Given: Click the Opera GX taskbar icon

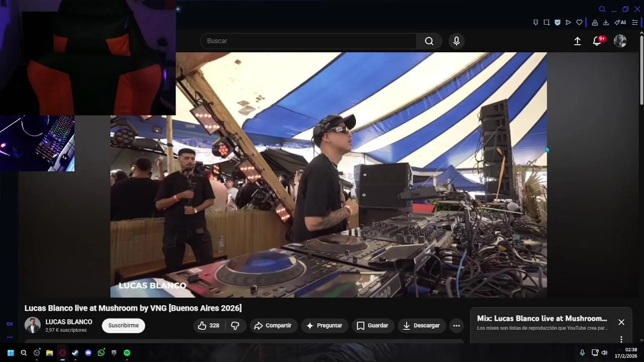Looking at the screenshot, I should point(62,353).
